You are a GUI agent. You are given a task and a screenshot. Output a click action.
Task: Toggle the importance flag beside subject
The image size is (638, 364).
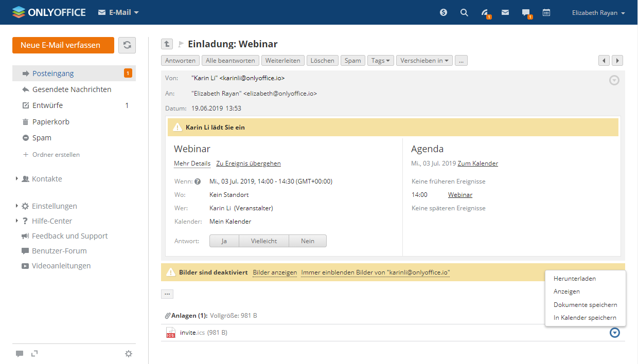click(181, 44)
